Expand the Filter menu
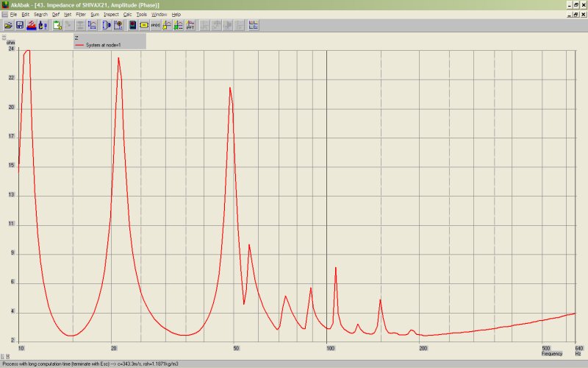Viewport: 588px width, 368px height. point(81,14)
